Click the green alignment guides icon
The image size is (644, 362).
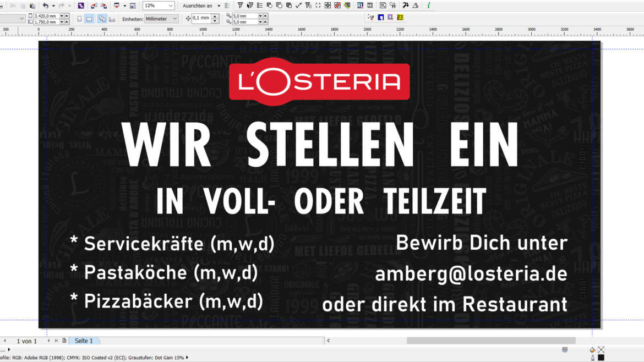[227, 6]
